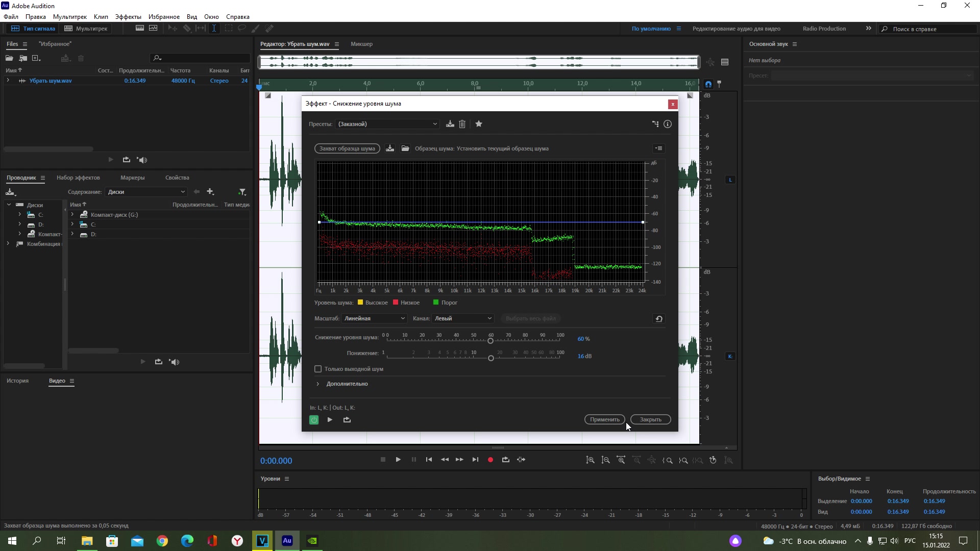Viewport: 980px width, 551px height.
Task: Toggle left channel L button
Action: pos(730,180)
